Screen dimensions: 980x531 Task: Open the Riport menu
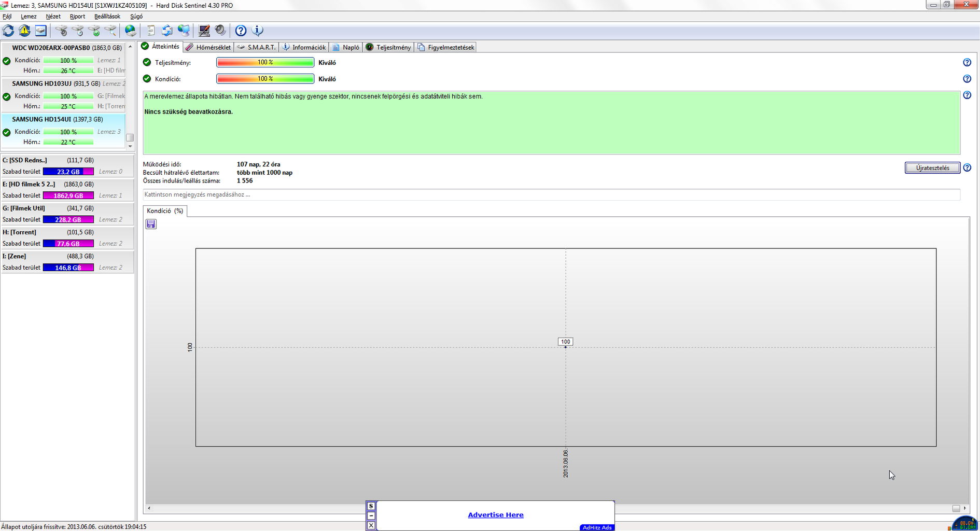(x=77, y=17)
